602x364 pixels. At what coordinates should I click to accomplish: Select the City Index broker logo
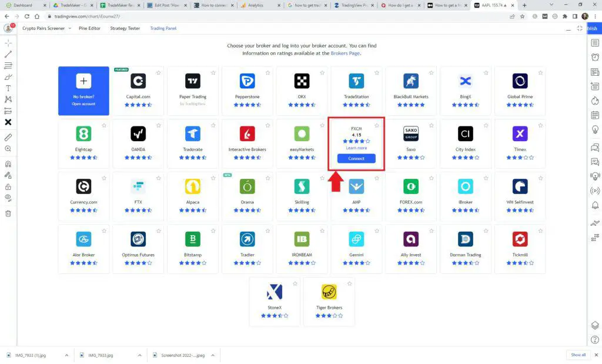tap(466, 133)
